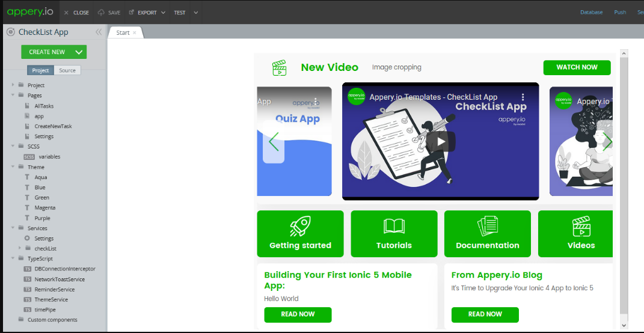This screenshot has height=333, width=644.
Task: Open 'From Appery.io Blog' heading
Action: 497,275
